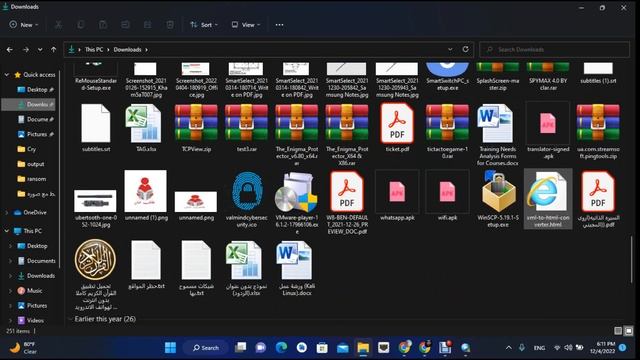Select the Quran app gold icon file

tap(96, 274)
